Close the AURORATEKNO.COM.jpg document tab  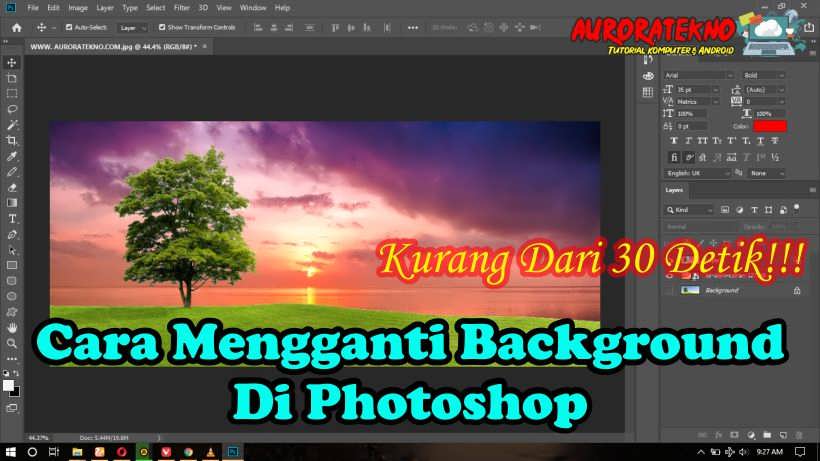204,47
